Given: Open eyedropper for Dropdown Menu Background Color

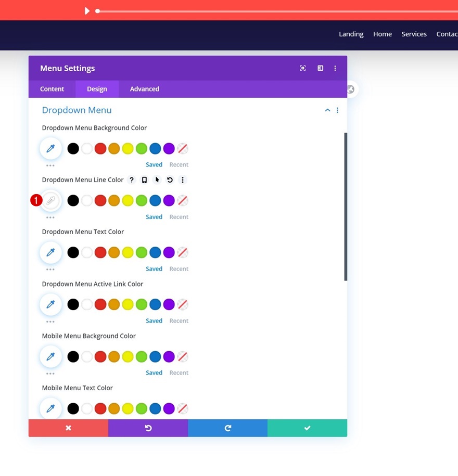Looking at the screenshot, I should click(x=50, y=148).
